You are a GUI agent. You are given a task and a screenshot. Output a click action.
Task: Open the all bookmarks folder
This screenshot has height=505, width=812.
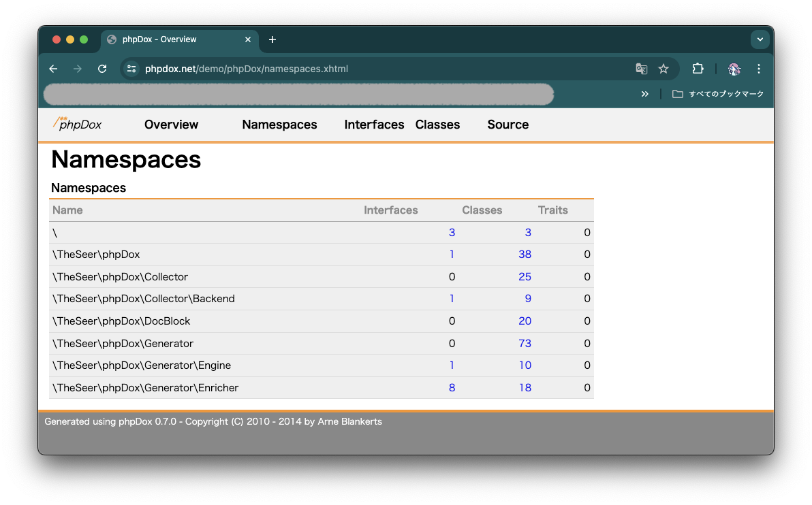click(718, 94)
